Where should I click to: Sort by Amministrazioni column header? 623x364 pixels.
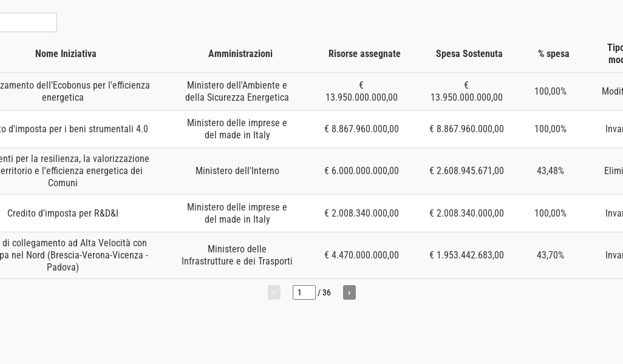click(240, 54)
